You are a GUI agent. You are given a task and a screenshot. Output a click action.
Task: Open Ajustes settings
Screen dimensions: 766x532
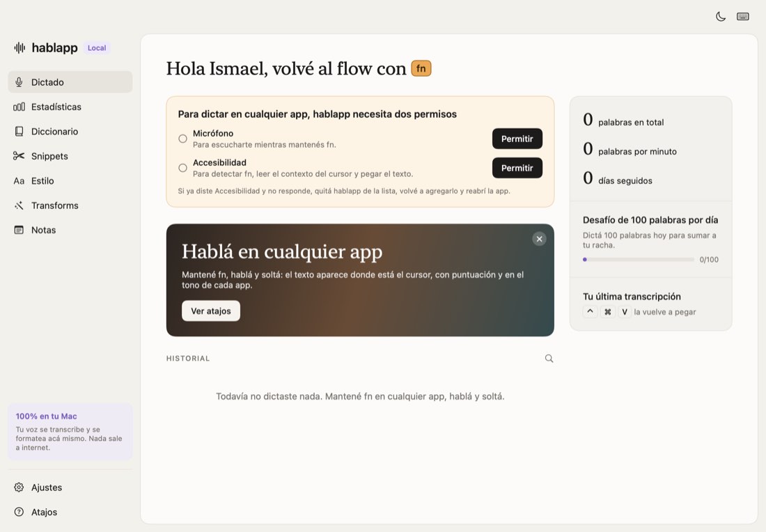click(70, 487)
